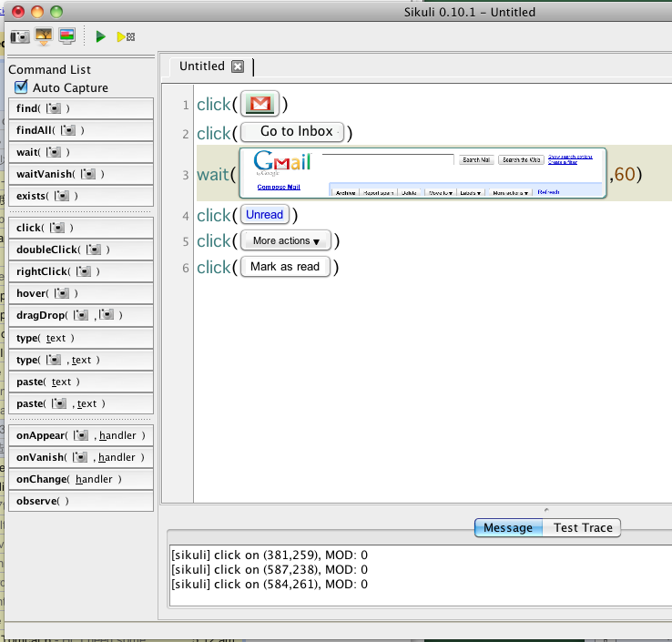Select the Untitled script tab
Image resolution: width=672 pixels, height=642 pixels.
pos(202,66)
